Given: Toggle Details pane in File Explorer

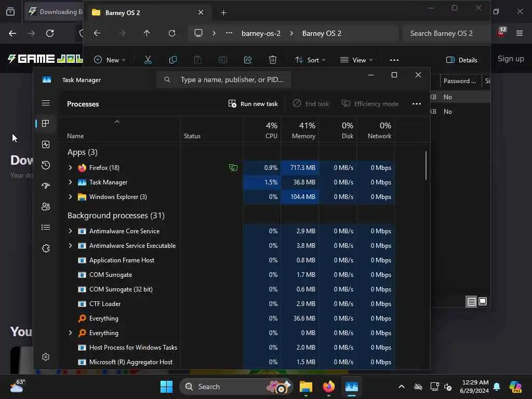Looking at the screenshot, I should click(461, 60).
